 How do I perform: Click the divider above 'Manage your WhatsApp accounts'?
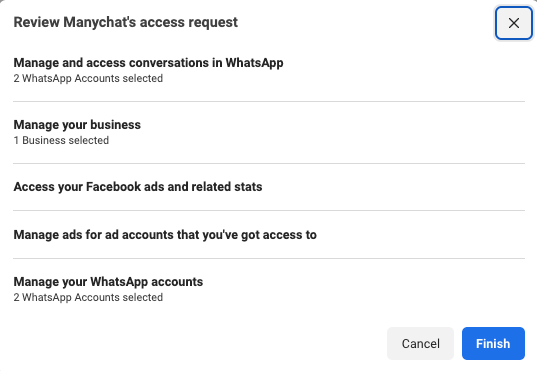(x=269, y=258)
